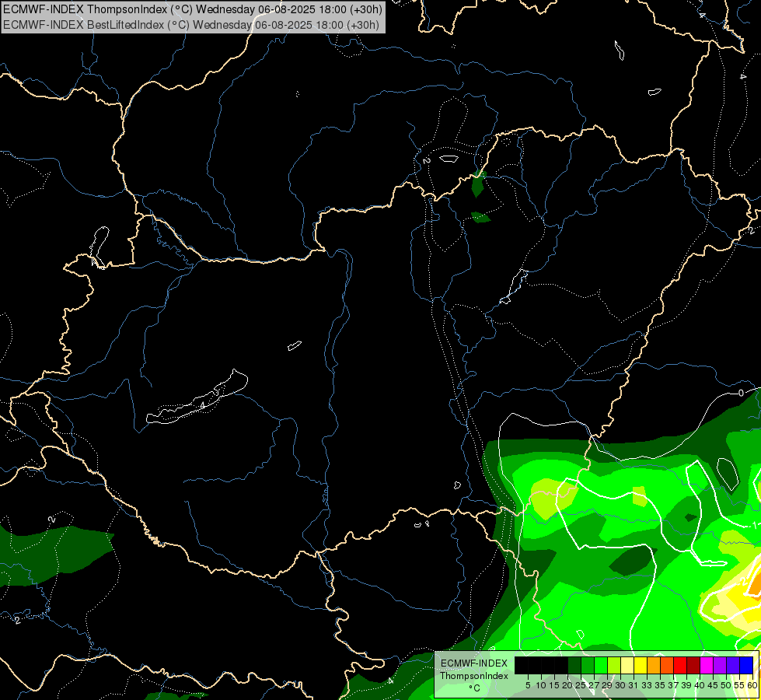This screenshot has height=700, width=761.
Task: Click the 'ECMWF-INDEX' legend title text
Action: coord(474,663)
